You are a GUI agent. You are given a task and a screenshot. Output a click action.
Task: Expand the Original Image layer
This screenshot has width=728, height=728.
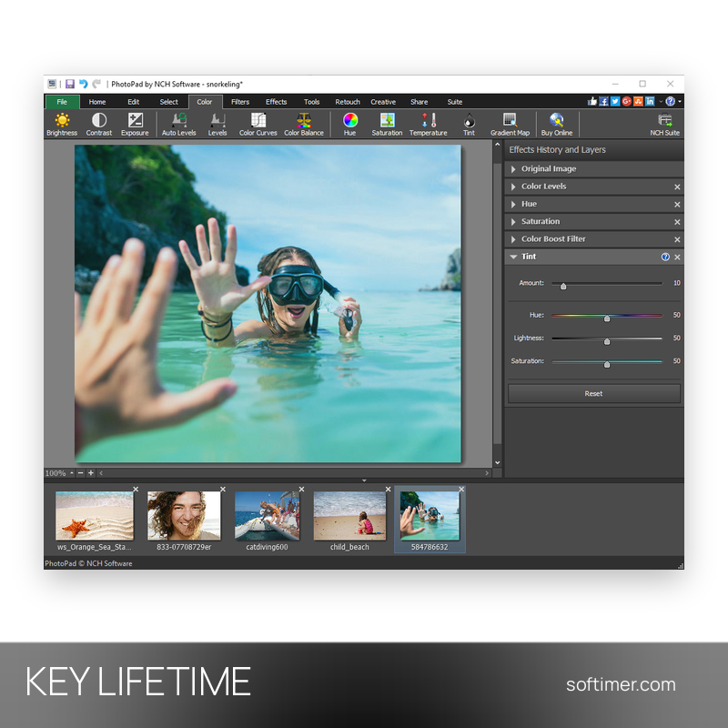coord(513,169)
